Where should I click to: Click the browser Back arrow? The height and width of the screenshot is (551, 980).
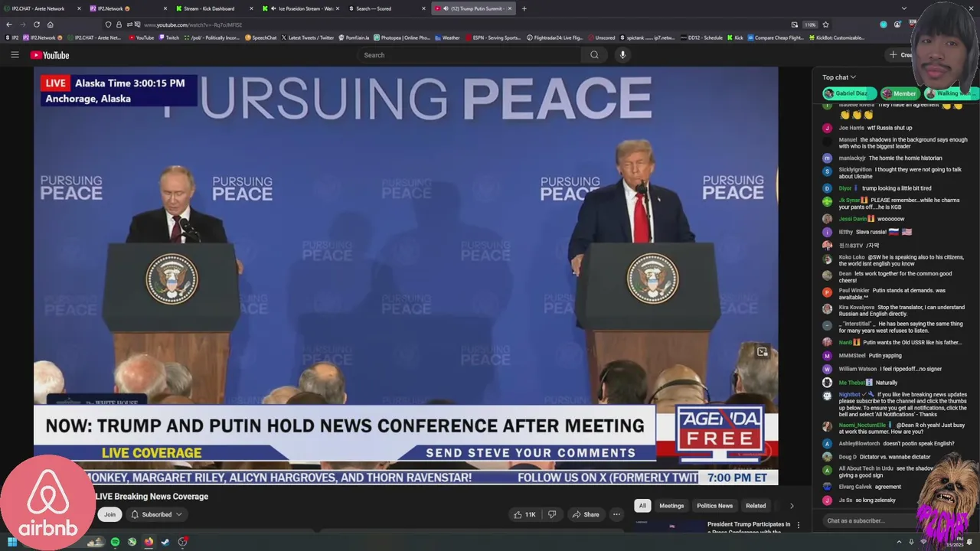point(8,24)
